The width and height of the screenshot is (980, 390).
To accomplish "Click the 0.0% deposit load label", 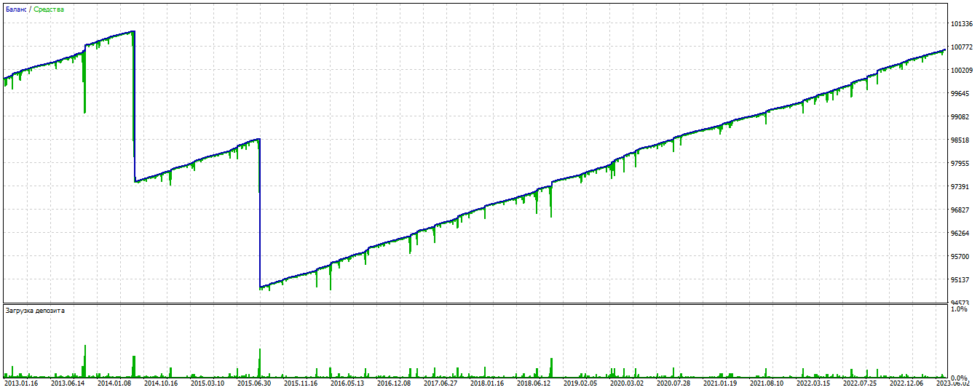I will click(x=960, y=378).
